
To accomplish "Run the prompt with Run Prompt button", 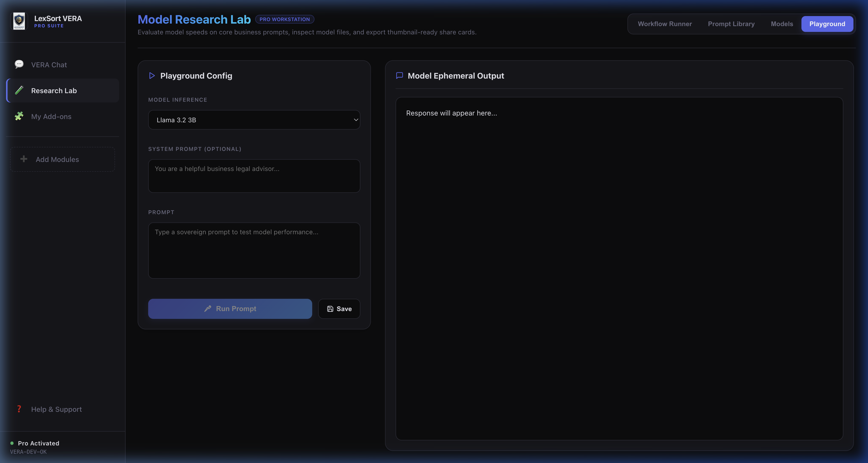I will (230, 309).
